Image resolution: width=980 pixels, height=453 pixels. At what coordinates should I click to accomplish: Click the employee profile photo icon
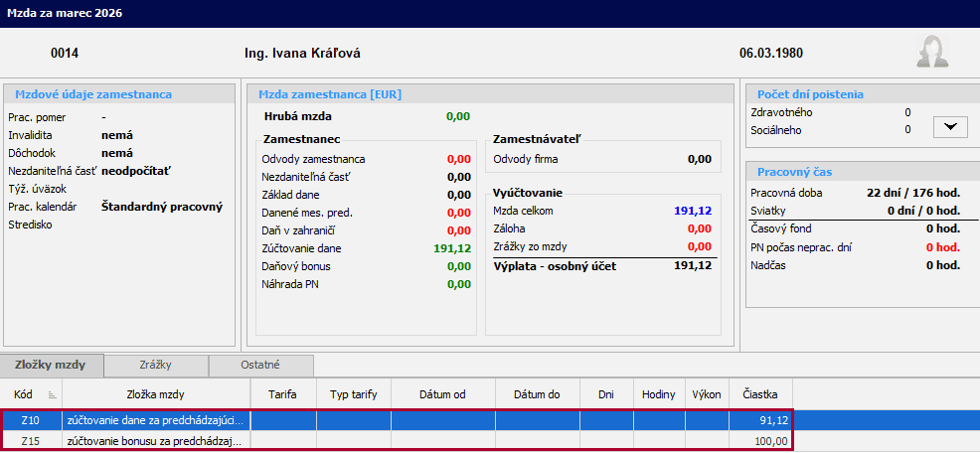point(930,53)
